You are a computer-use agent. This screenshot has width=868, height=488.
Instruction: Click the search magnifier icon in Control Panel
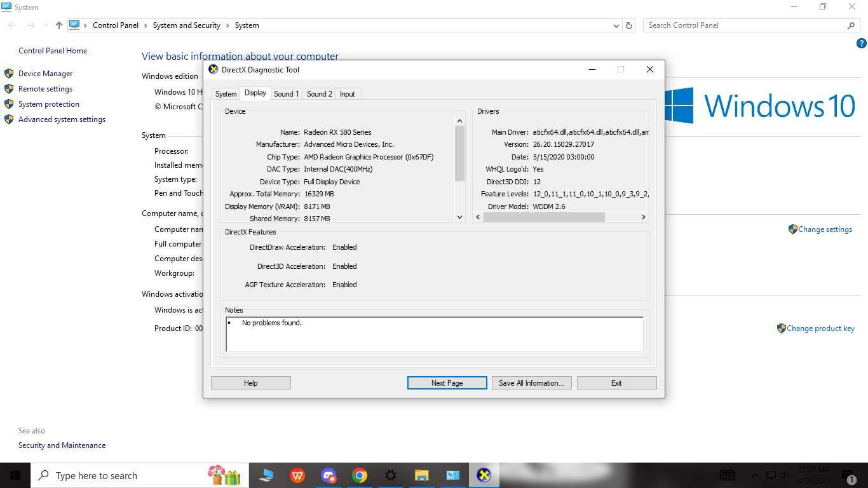pyautogui.click(x=851, y=25)
